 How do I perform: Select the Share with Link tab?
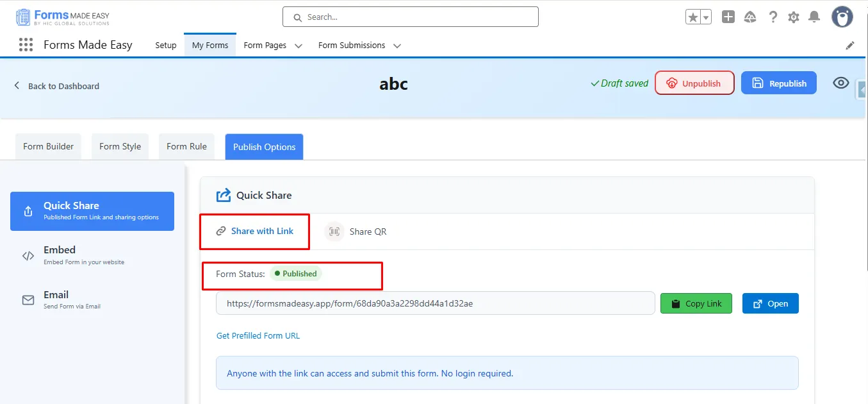coord(254,231)
